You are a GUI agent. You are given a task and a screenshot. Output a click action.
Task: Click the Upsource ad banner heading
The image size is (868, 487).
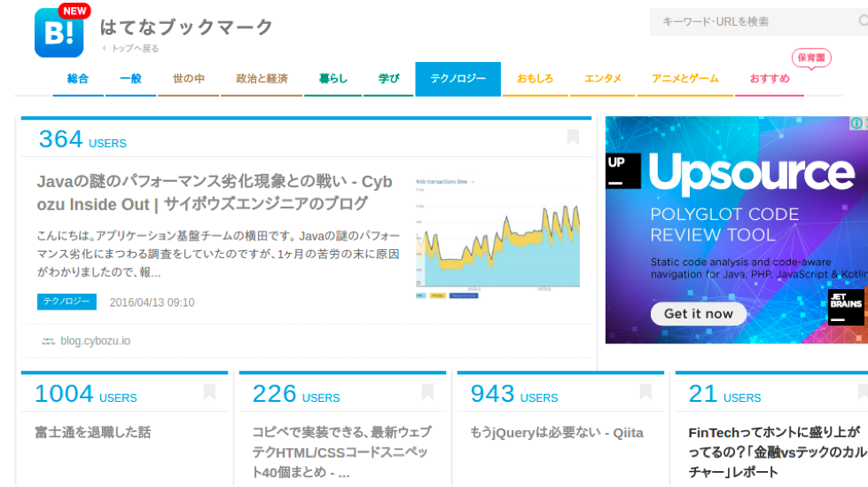(752, 173)
